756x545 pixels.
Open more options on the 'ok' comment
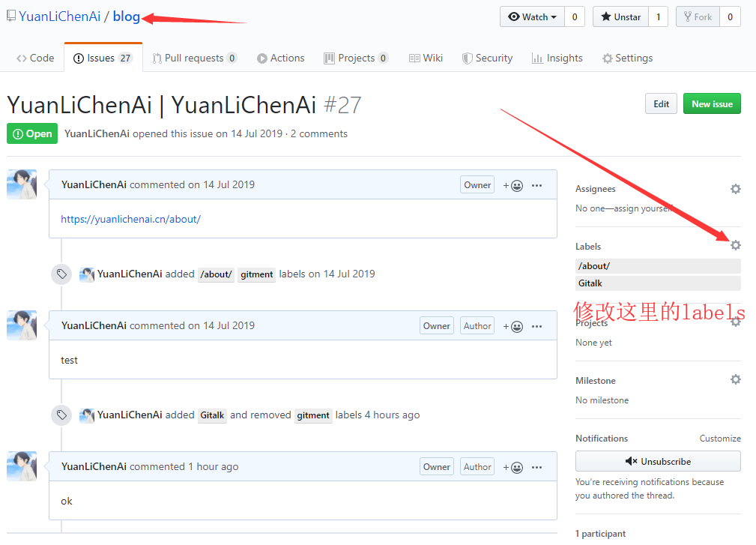[x=536, y=467]
